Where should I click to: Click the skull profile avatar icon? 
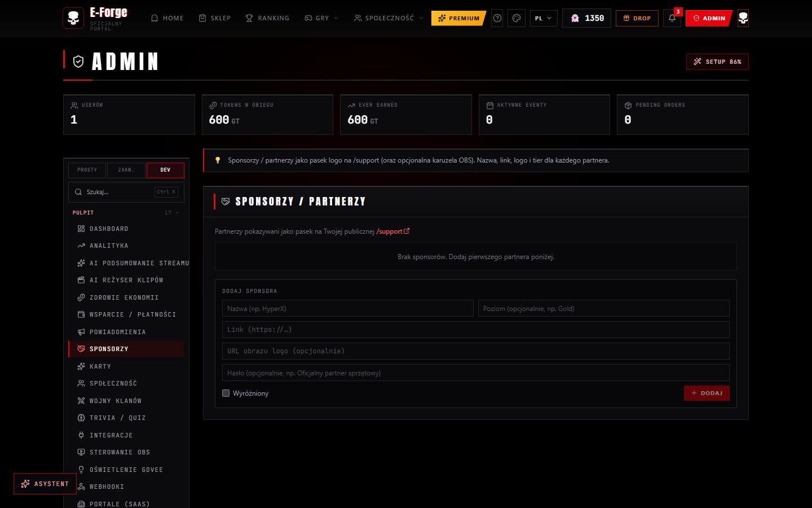743,18
